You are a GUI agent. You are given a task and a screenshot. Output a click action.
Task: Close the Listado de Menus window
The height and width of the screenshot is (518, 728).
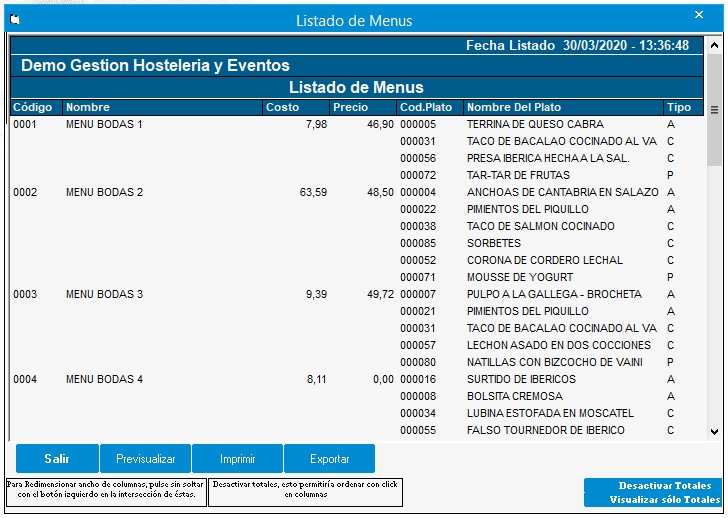(699, 15)
